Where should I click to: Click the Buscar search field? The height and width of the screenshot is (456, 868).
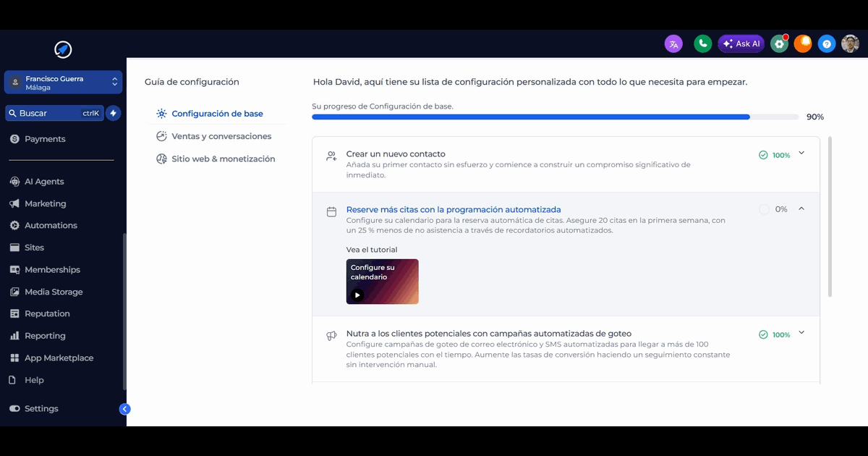click(54, 113)
